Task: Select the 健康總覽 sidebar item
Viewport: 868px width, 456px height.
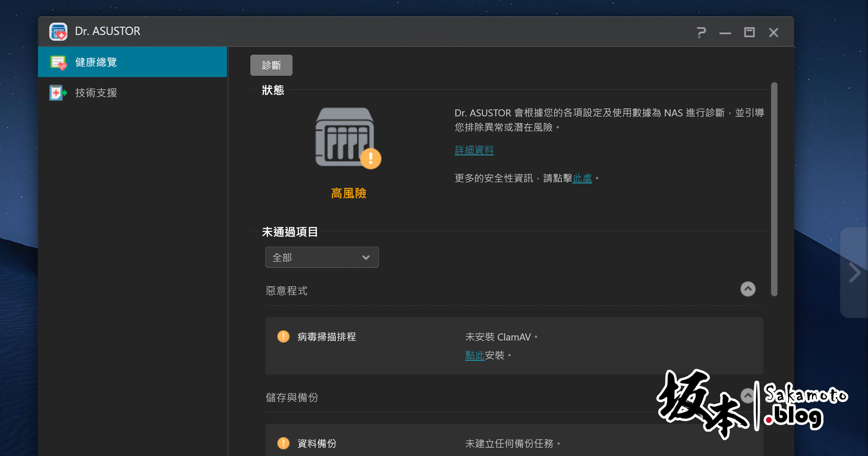Action: (x=133, y=62)
